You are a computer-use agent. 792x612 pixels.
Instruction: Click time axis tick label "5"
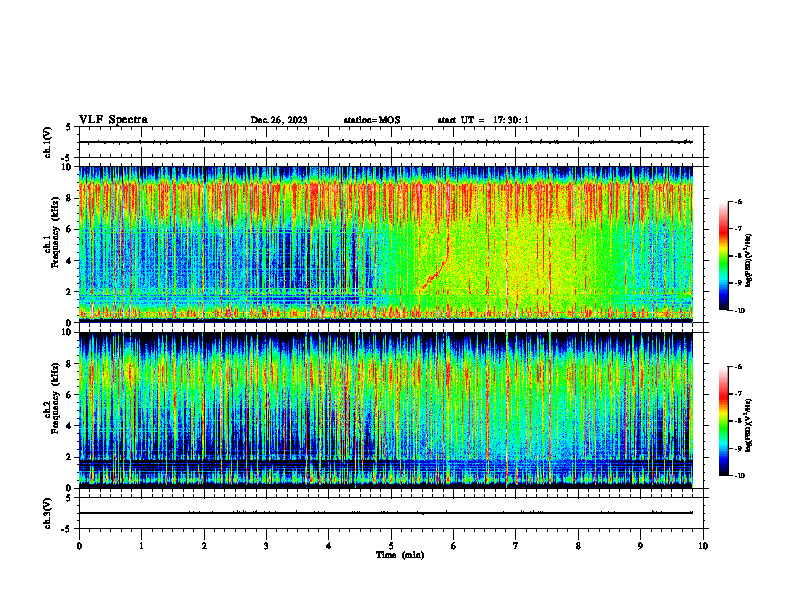tap(391, 546)
